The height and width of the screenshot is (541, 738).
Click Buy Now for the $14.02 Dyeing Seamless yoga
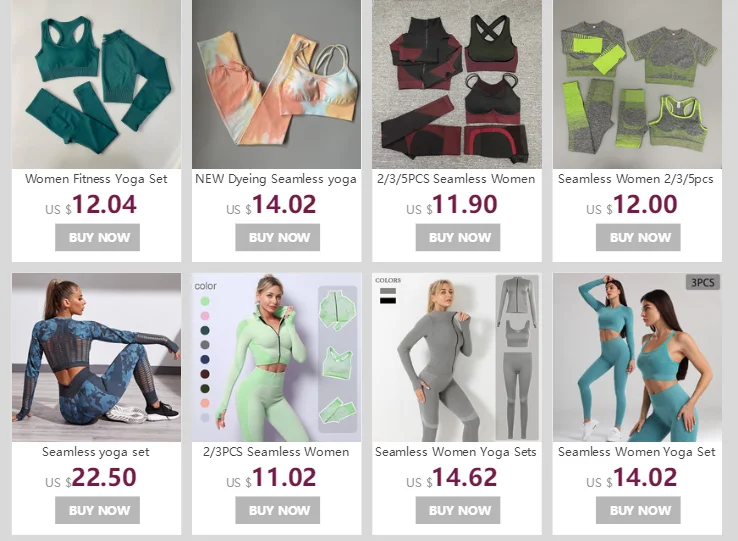coord(278,237)
